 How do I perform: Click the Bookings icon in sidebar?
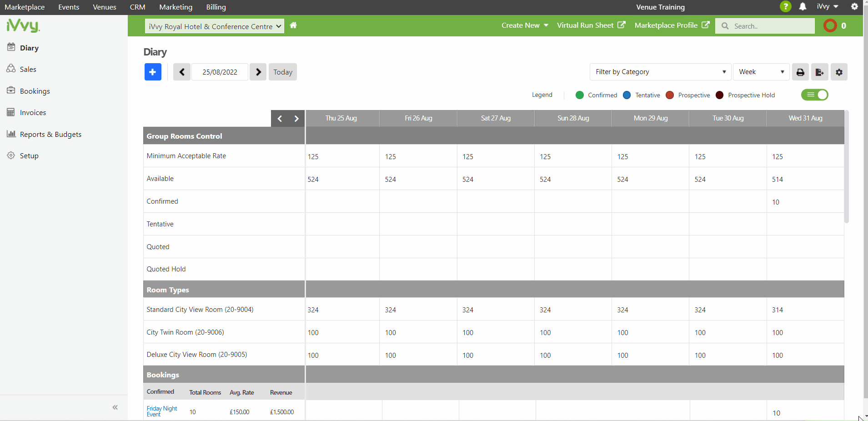pyautogui.click(x=11, y=90)
